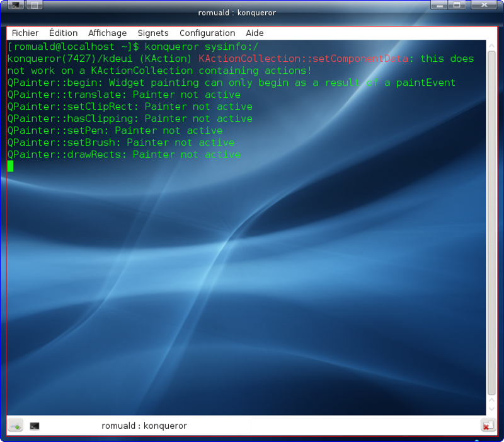Click the bottom scrollbar down arrow
Viewport: 504px width, 442px height.
(x=491, y=409)
